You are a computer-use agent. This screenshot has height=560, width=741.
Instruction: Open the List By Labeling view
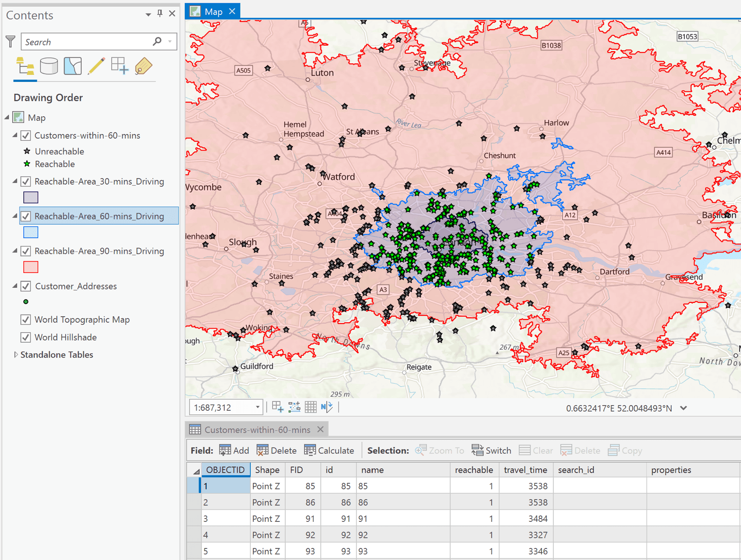pyautogui.click(x=143, y=67)
